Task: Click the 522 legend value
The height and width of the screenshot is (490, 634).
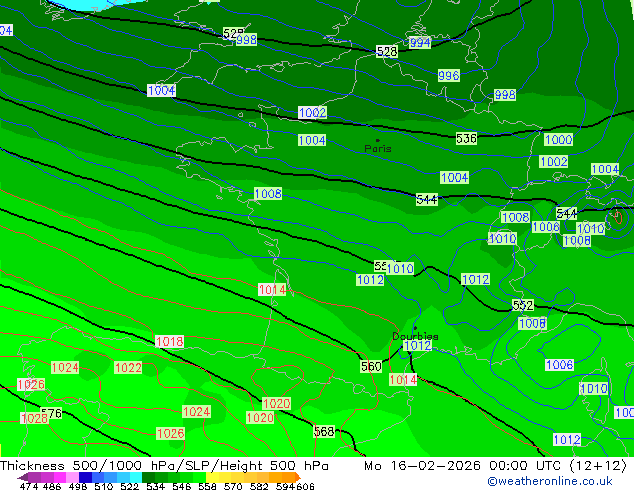Action: 129,486
